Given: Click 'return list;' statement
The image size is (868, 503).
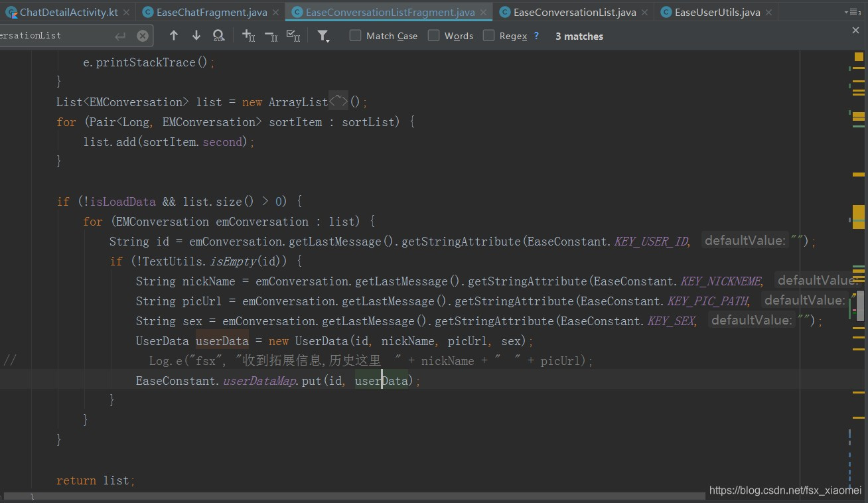Looking at the screenshot, I should click(96, 480).
